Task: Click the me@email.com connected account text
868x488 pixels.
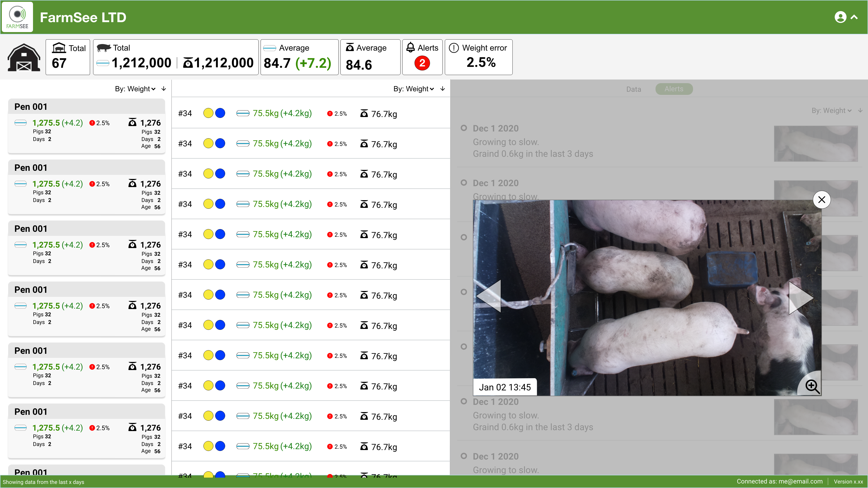Action: pos(800,482)
